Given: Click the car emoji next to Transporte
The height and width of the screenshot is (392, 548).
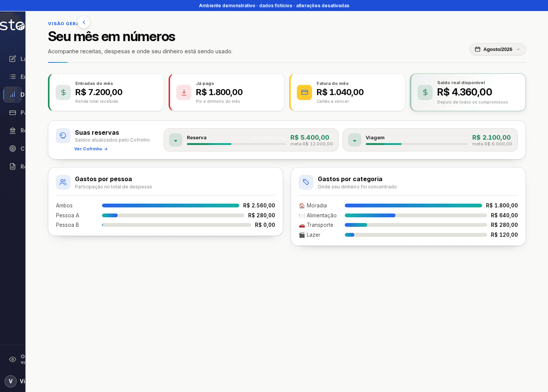Looking at the screenshot, I should (302, 225).
